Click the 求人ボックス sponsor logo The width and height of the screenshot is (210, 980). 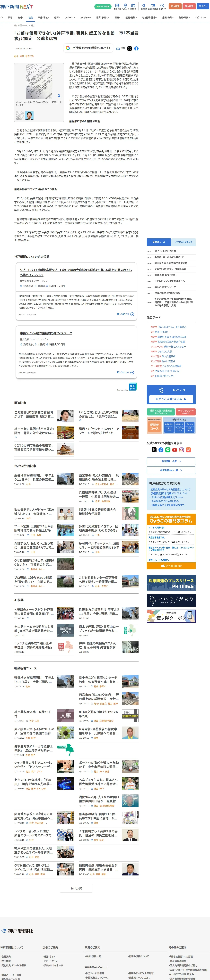pos(133,386)
